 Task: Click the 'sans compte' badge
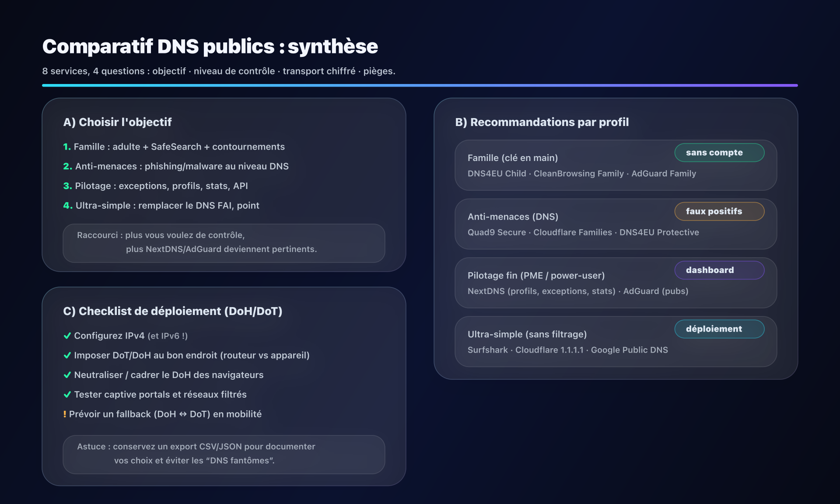click(x=719, y=153)
